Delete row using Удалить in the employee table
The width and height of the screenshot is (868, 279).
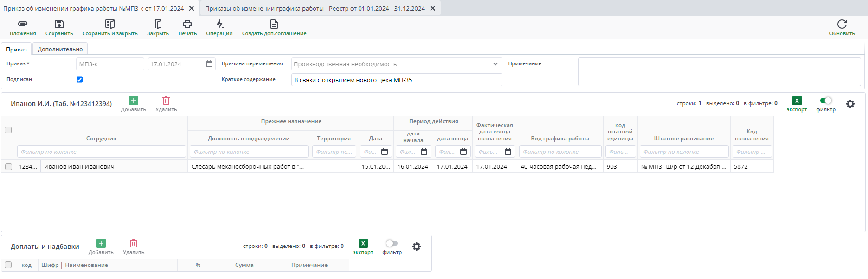click(x=166, y=101)
